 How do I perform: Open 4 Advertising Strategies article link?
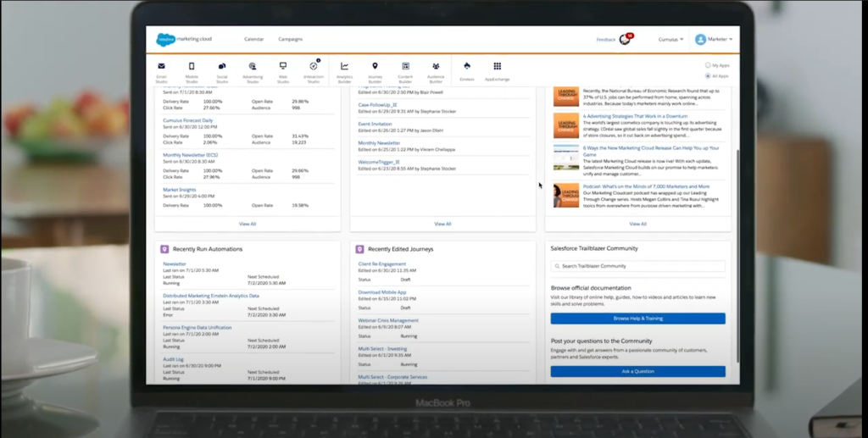click(x=635, y=116)
